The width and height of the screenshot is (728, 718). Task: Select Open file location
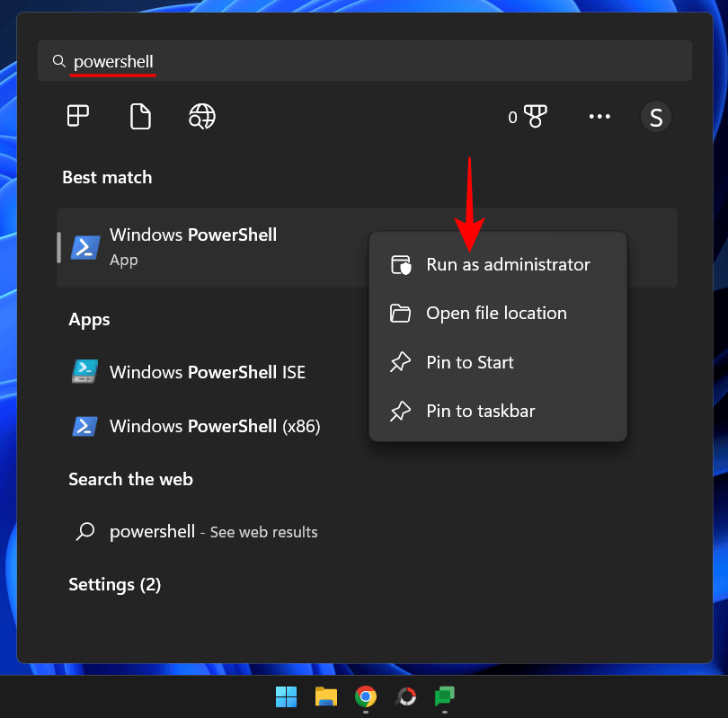pos(496,313)
